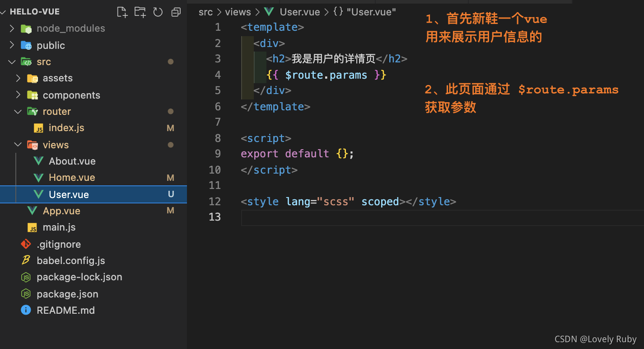
Task: Open package-lock.json file
Action: click(x=79, y=277)
